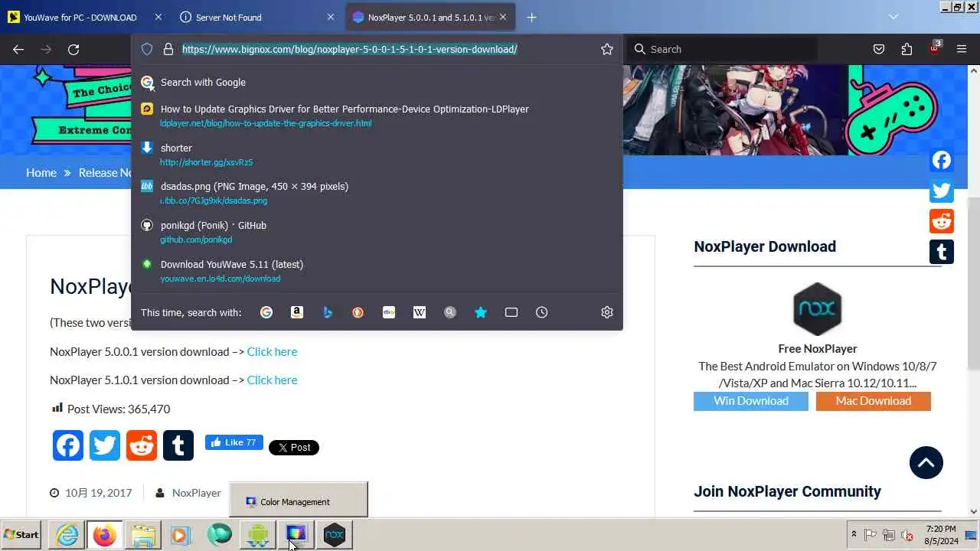
Task: Search this time with Bing
Action: (x=328, y=312)
